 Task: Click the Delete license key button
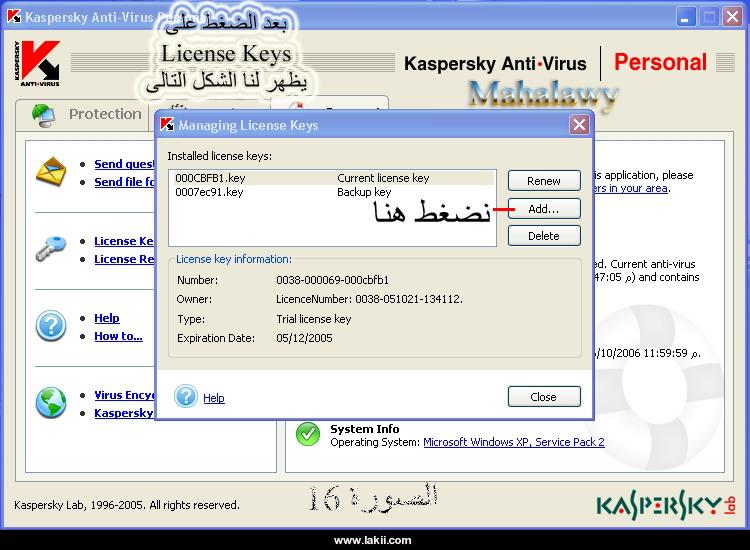pyautogui.click(x=544, y=236)
